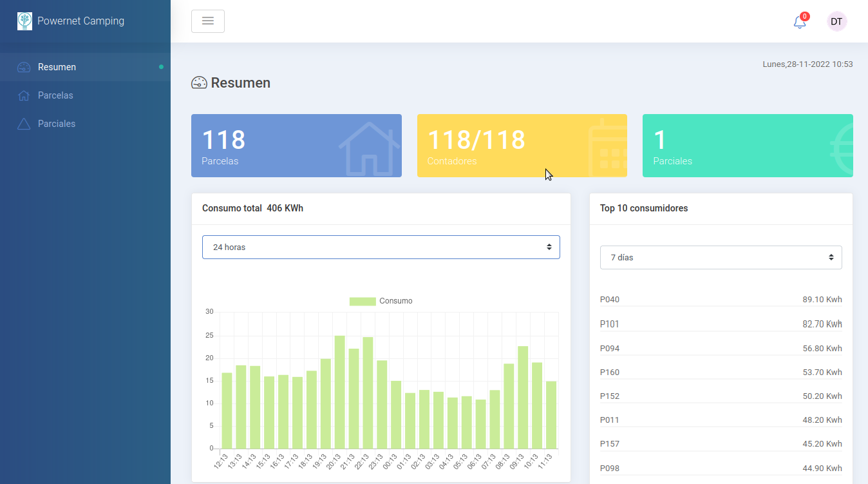Click the Parciales triangle icon in sidebar

[x=24, y=124]
